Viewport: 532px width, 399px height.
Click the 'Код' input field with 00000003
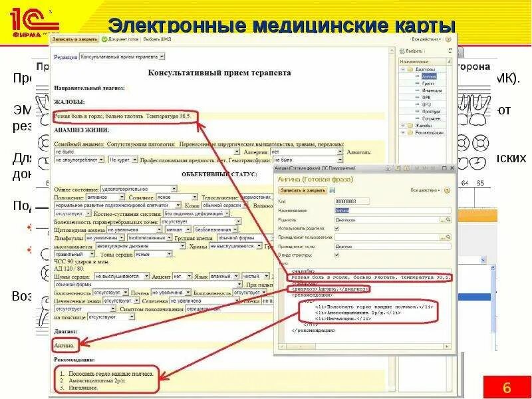[352, 201]
